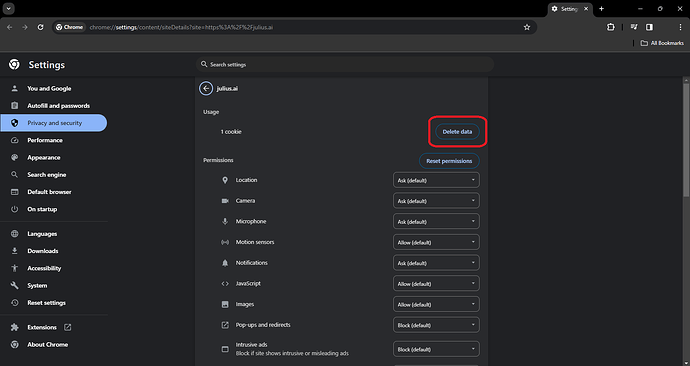Viewport: 690px width, 366px height.
Task: Click the Reset settings clock icon
Action: pos(15,303)
